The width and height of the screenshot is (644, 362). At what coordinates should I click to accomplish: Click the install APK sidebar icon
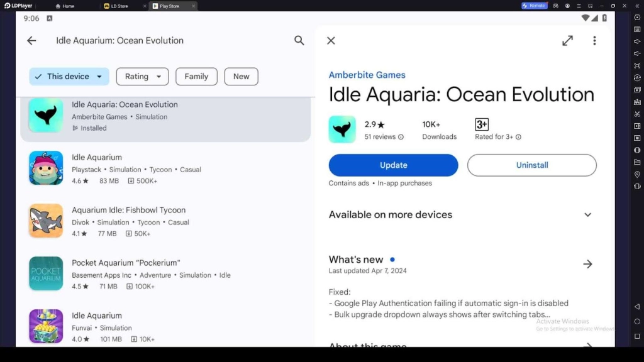[x=637, y=102]
